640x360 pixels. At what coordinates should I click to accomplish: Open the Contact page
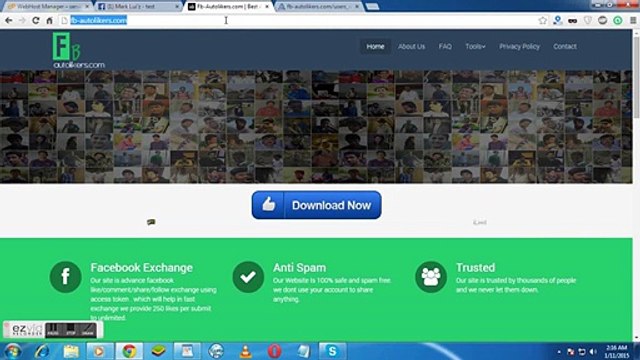565,47
